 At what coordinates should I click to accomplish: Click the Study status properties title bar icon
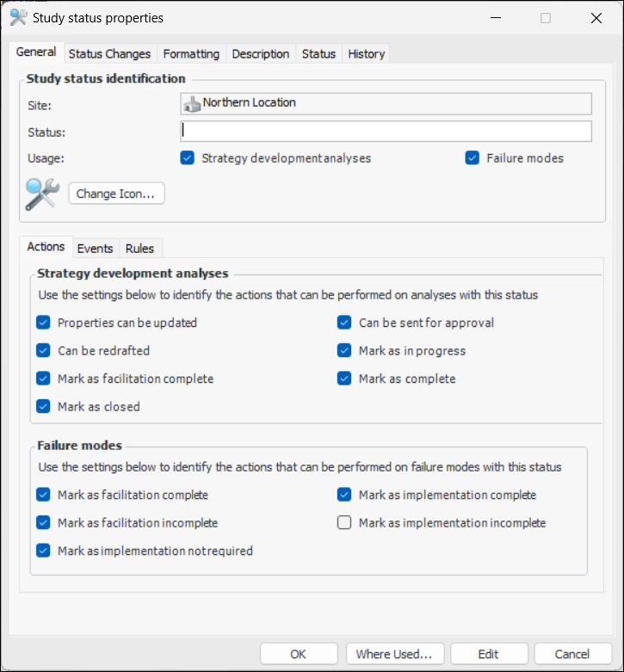[18, 17]
